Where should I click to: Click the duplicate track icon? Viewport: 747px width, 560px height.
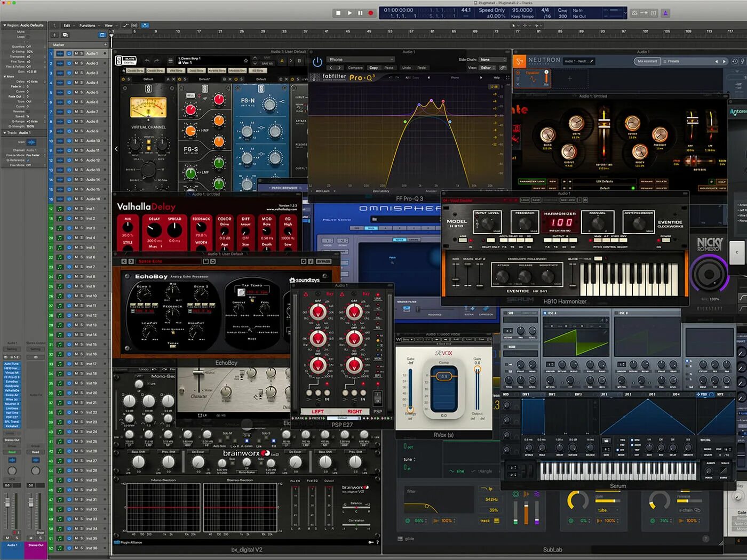tap(65, 35)
